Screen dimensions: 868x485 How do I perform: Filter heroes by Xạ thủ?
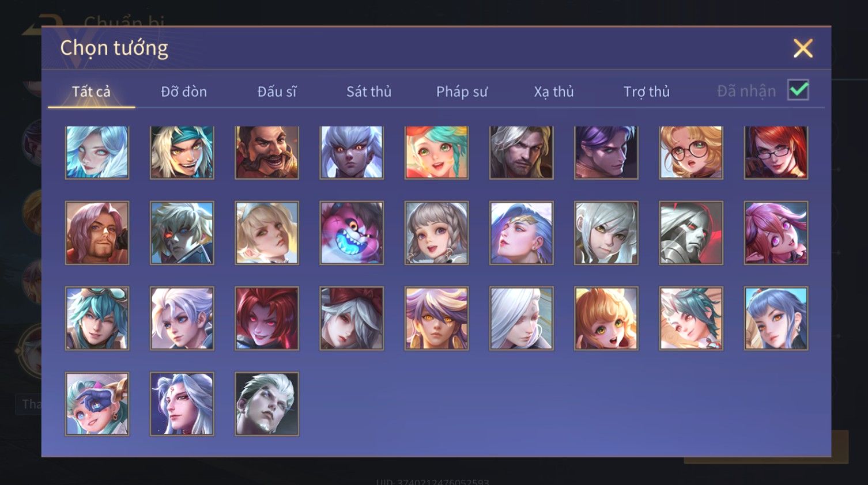coord(554,92)
